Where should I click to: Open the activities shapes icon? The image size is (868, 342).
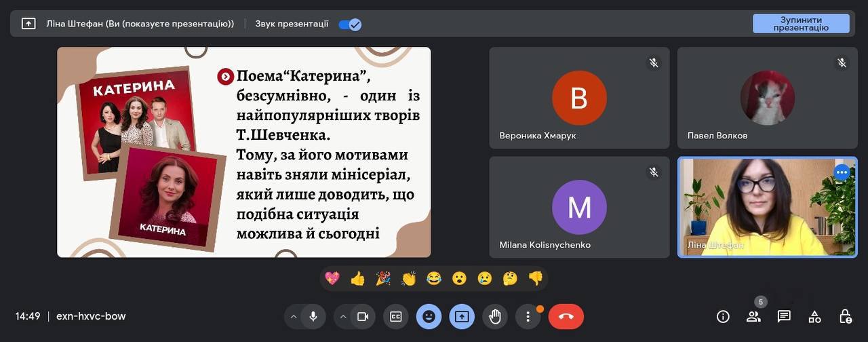point(814,316)
